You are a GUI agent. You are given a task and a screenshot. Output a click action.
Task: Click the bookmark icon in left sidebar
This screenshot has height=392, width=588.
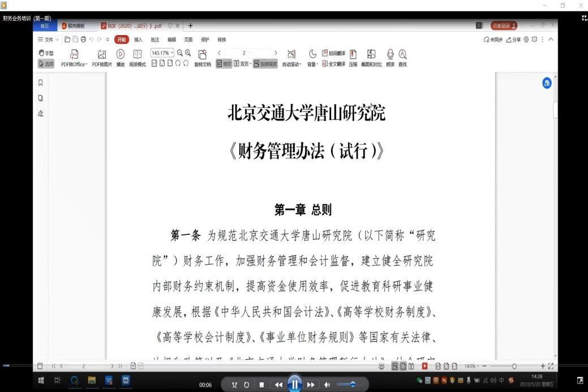40,83
